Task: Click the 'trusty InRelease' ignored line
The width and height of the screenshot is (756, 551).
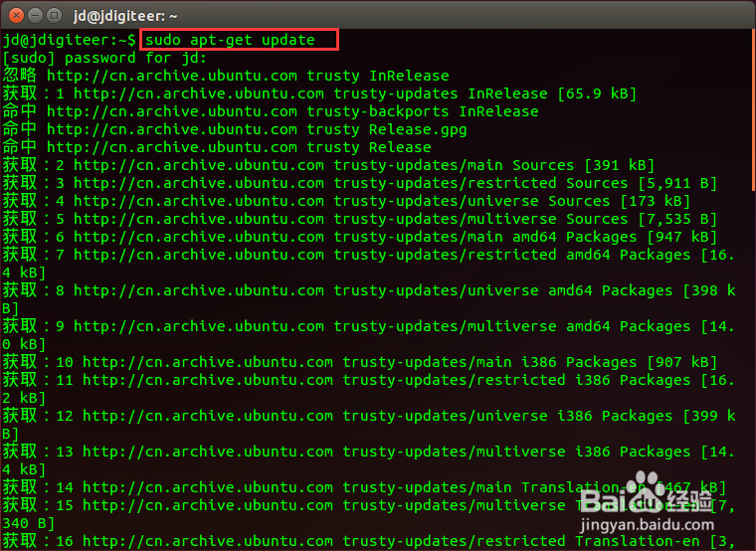Action: [226, 76]
